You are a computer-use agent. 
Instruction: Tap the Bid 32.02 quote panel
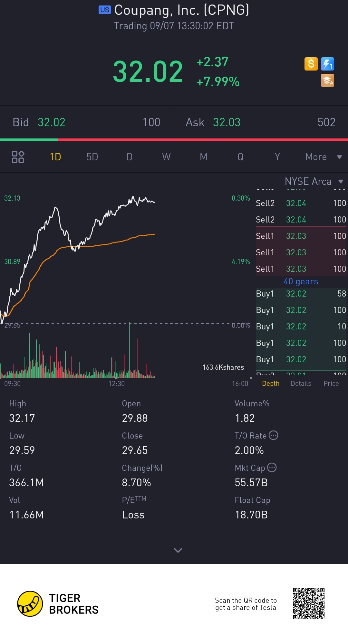click(86, 122)
